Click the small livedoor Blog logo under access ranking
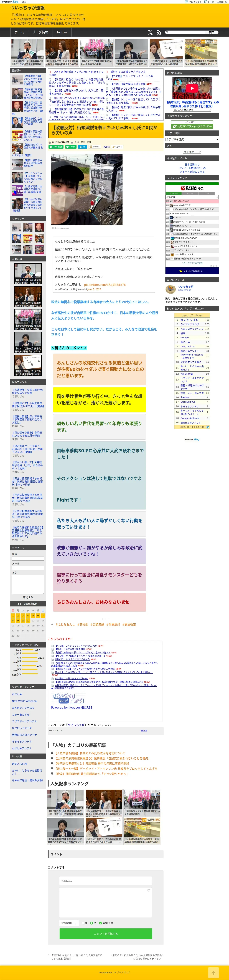 [192, 439]
